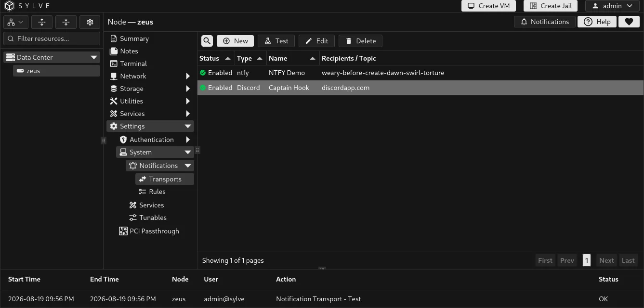Click the Delete transport button
The image size is (644, 308).
[x=360, y=41]
